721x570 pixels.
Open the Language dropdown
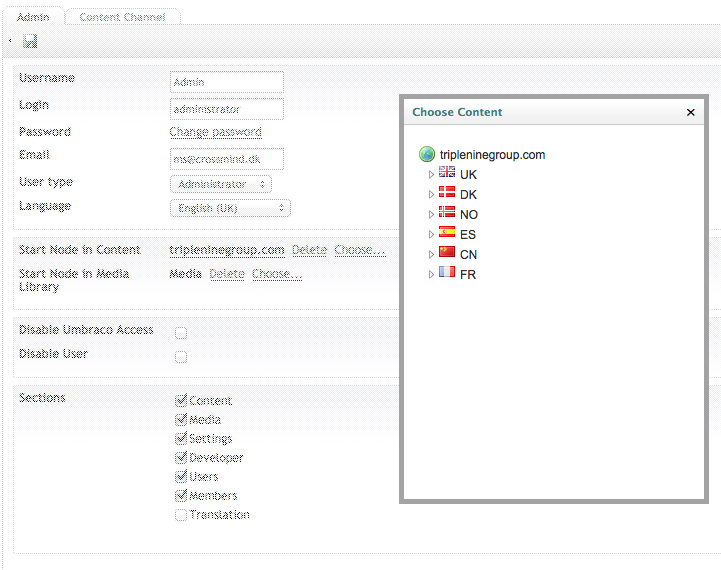(230, 208)
